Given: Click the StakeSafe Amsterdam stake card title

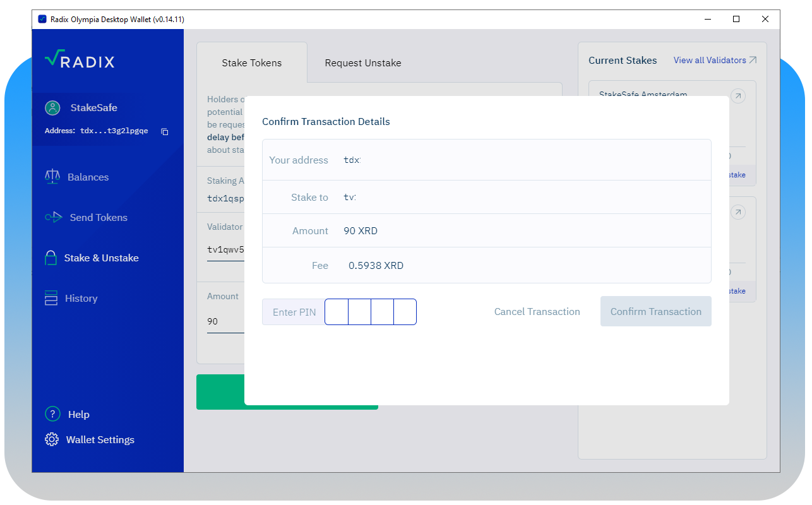Looking at the screenshot, I should [x=643, y=95].
